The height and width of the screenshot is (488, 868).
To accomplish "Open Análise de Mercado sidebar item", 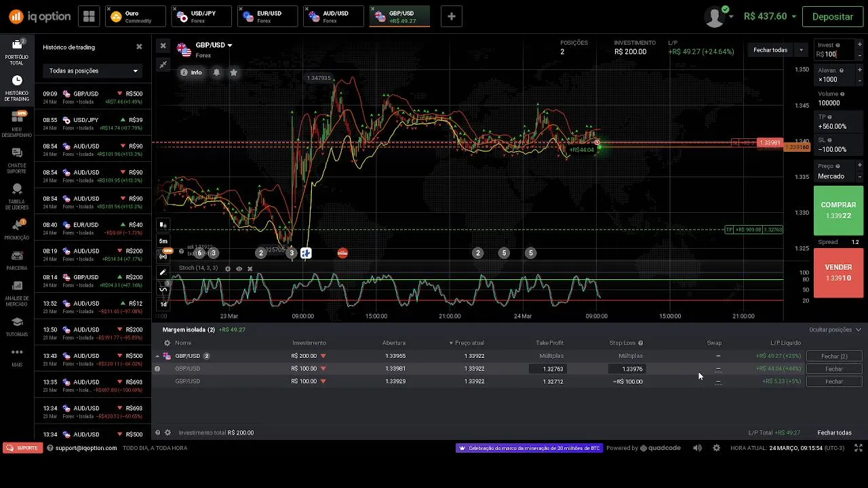I will pos(17,293).
